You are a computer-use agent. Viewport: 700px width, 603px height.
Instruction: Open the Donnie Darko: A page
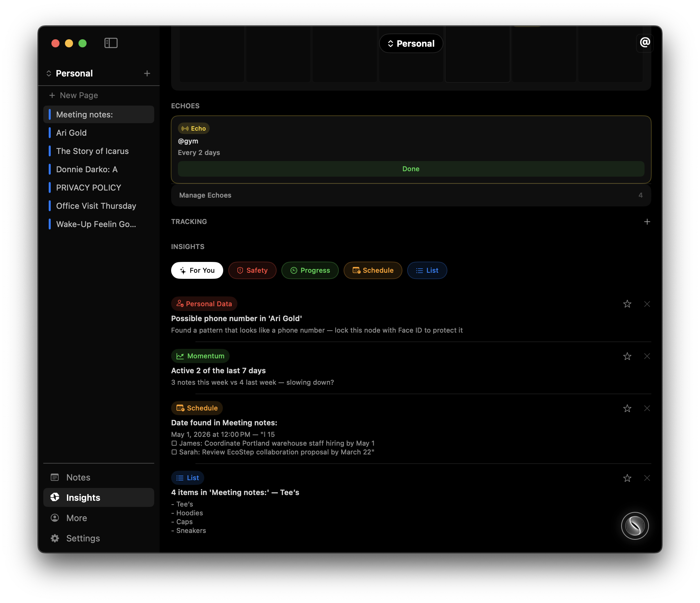[x=99, y=169]
